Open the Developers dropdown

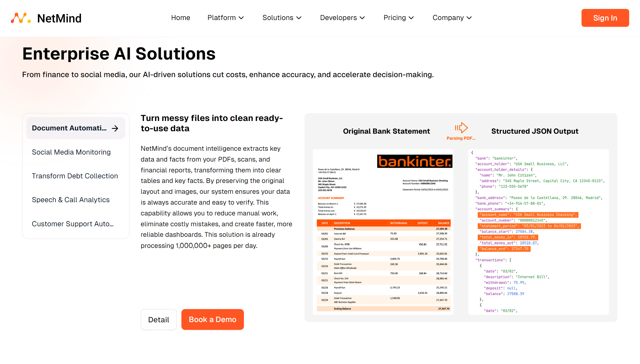click(342, 18)
